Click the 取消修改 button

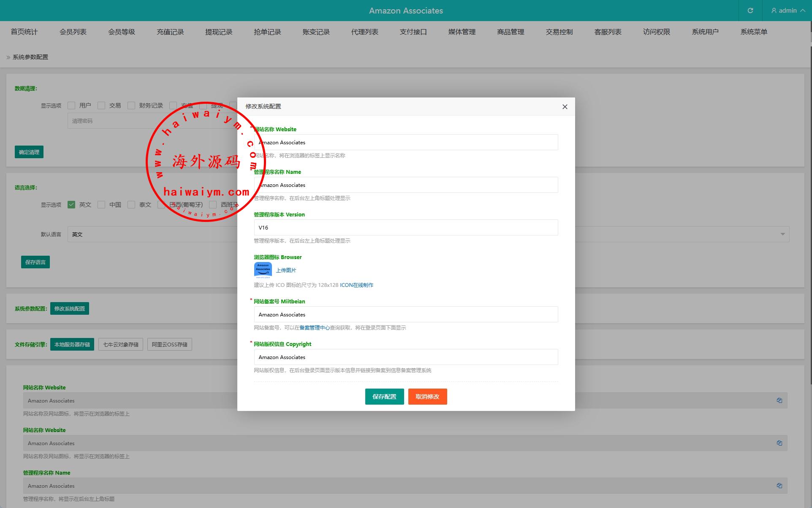pos(427,397)
